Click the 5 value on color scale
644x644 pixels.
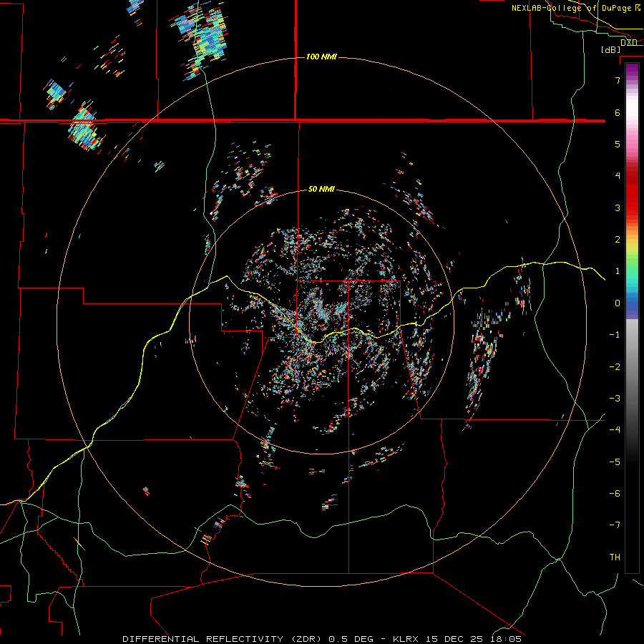(618, 144)
